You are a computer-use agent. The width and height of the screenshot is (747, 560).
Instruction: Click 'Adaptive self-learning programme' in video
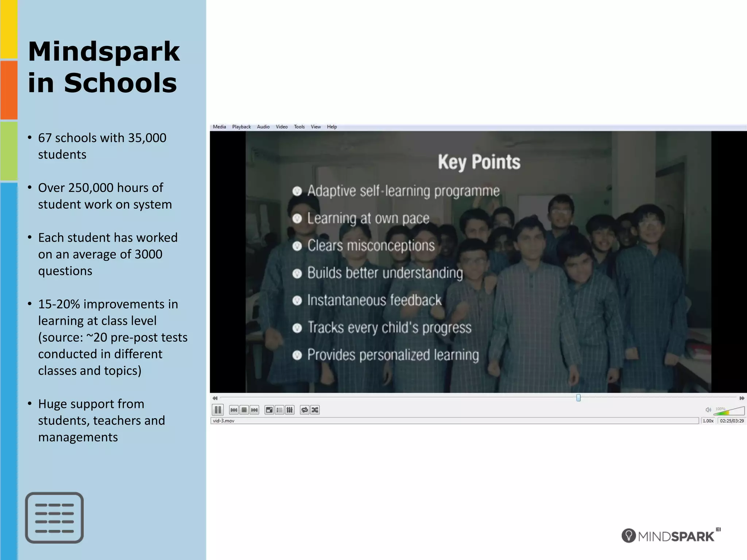coord(403,191)
